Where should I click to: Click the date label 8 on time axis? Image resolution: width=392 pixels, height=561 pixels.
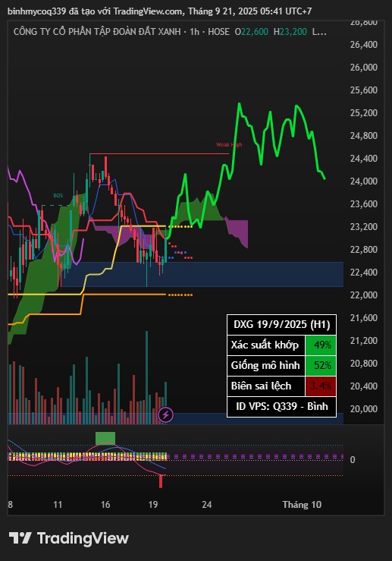point(11,505)
